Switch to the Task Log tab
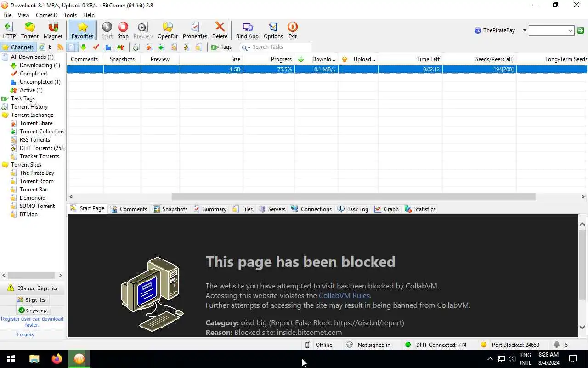 (x=353, y=209)
